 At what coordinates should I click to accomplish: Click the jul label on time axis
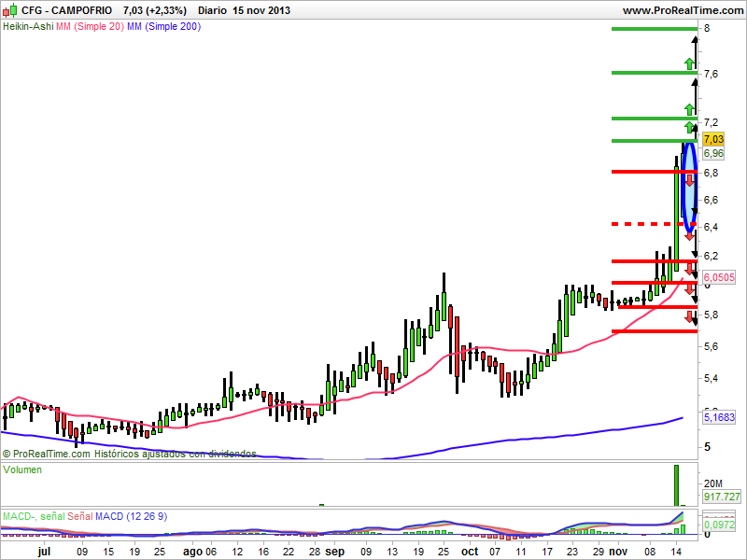pyautogui.click(x=44, y=552)
